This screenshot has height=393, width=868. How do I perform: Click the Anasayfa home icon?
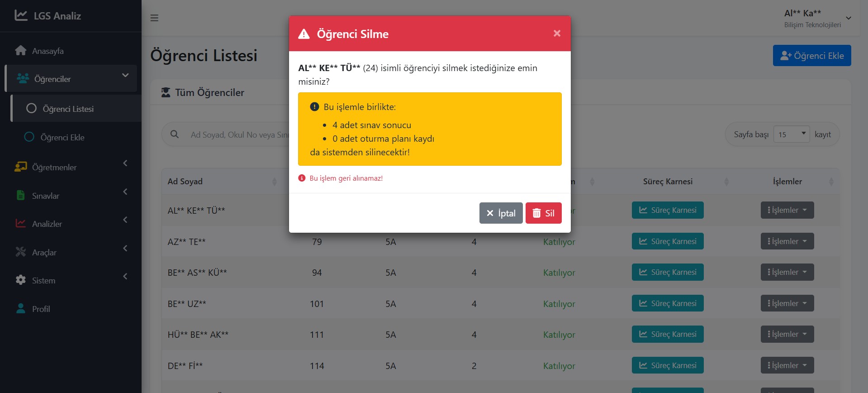(x=21, y=51)
